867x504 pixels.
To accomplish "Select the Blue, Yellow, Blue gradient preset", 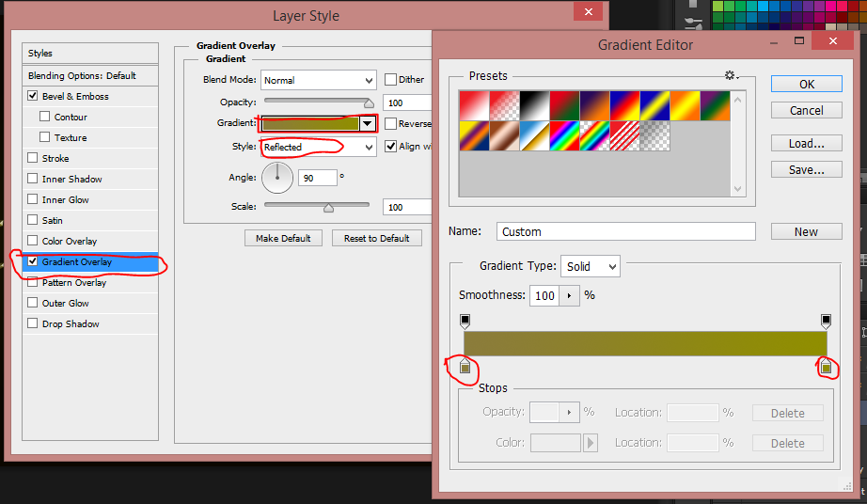I will 655,105.
